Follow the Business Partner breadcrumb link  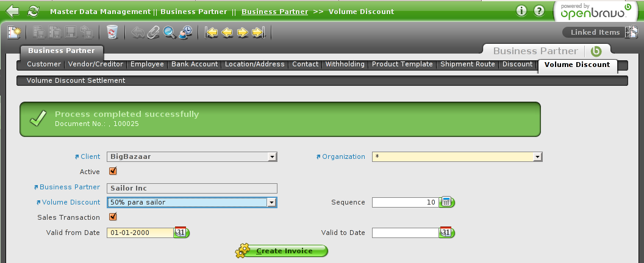click(275, 12)
